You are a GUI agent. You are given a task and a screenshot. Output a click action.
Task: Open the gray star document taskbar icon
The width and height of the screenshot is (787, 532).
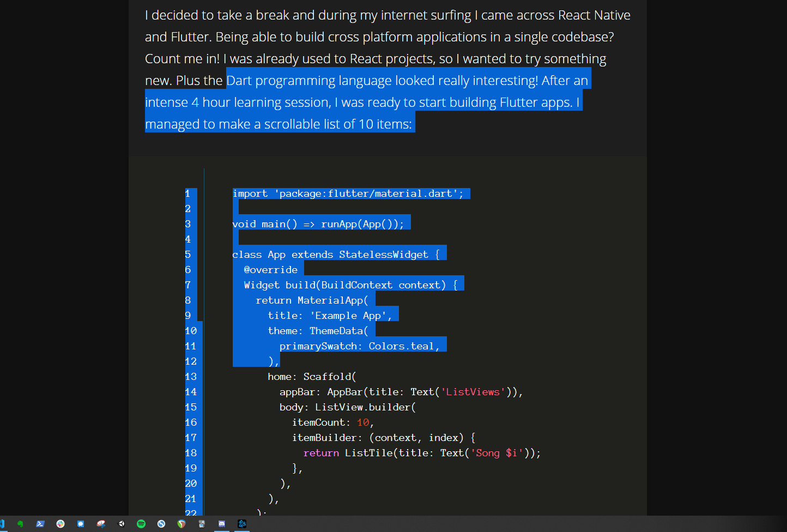point(202,524)
